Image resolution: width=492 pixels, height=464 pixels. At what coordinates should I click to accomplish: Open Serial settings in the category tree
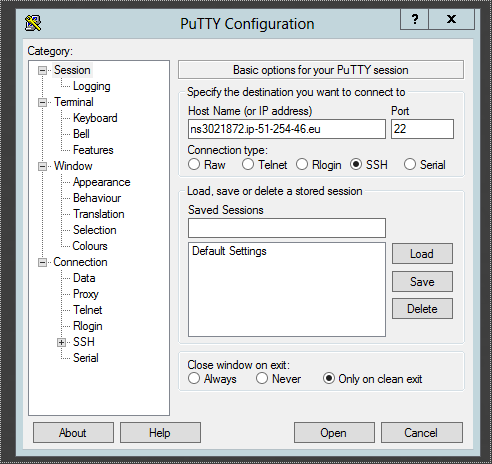[86, 358]
